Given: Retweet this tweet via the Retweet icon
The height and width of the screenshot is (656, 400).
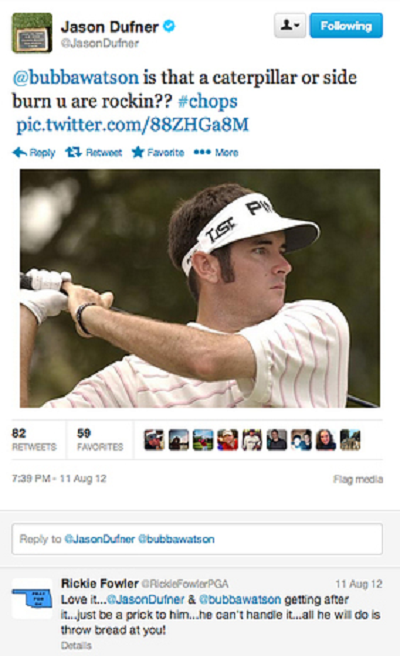Looking at the screenshot, I should (73, 152).
